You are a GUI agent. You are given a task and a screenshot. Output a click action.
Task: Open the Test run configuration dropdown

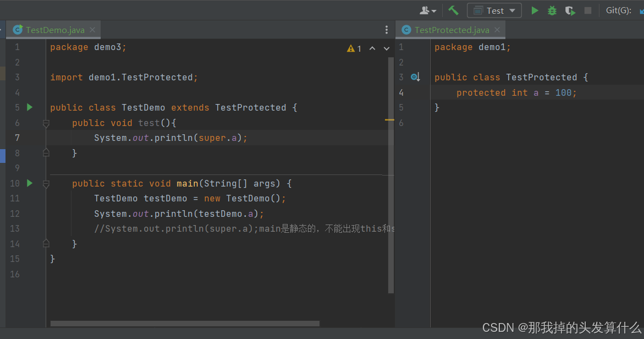point(494,10)
